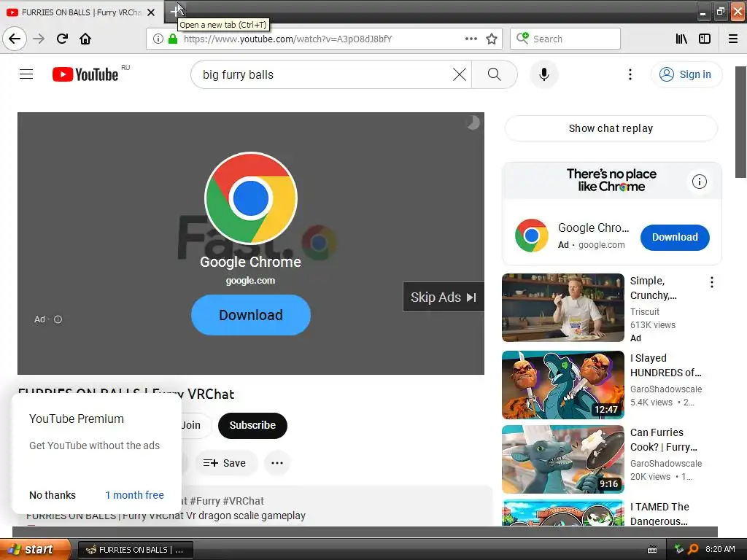
Task: Click the Subscribe button
Action: [252, 425]
